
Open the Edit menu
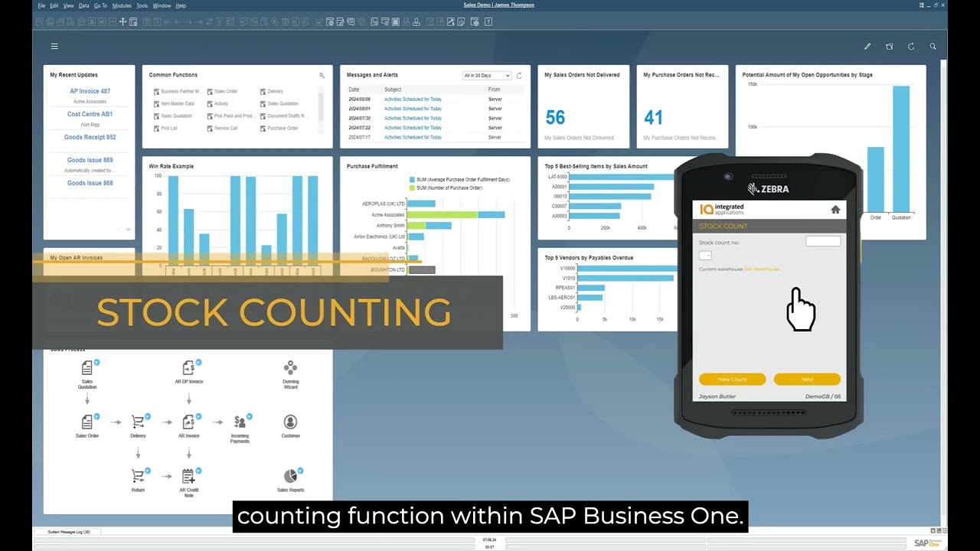[x=54, y=5]
